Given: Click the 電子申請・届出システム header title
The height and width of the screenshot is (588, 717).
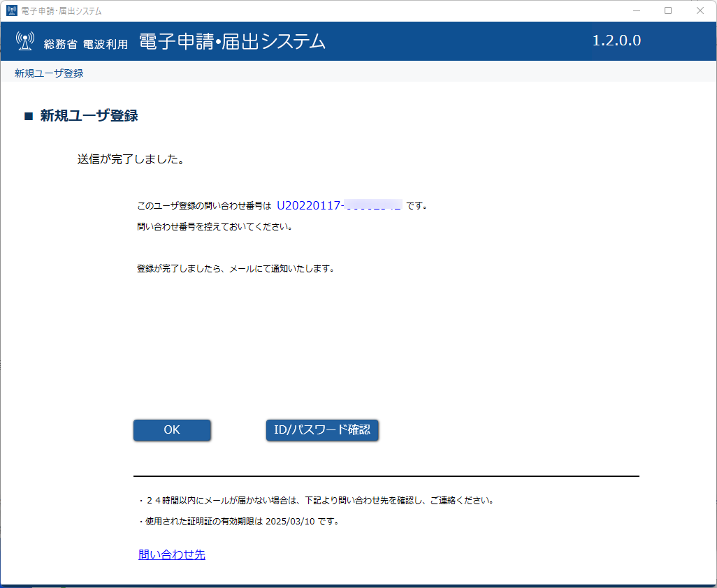Looking at the screenshot, I should (232, 42).
